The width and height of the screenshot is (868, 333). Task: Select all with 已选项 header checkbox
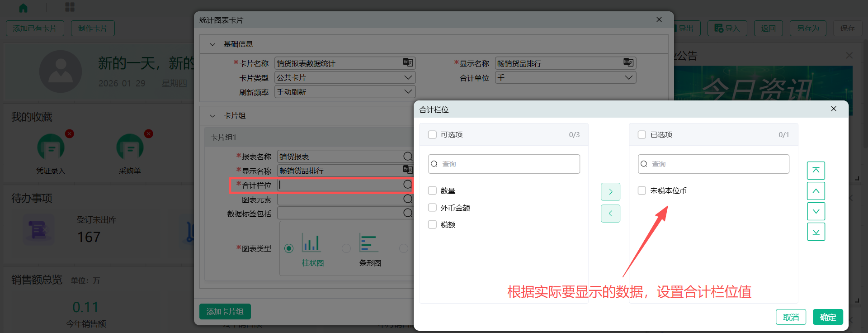click(642, 135)
